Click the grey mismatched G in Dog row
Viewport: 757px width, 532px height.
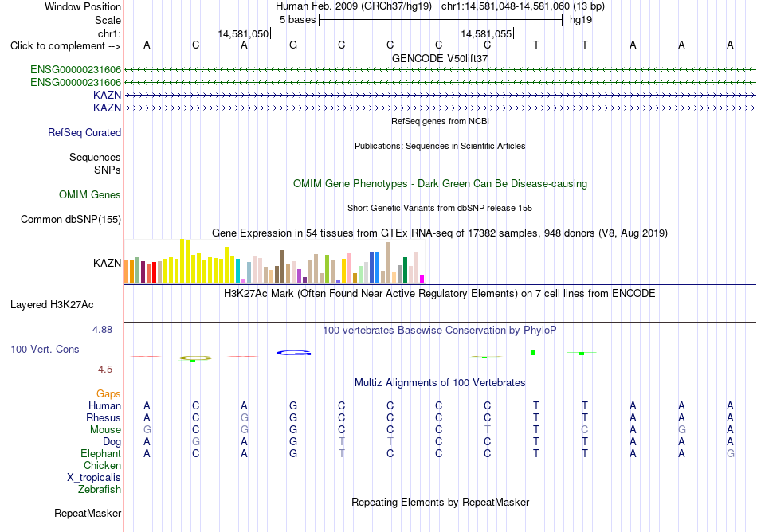coord(195,442)
